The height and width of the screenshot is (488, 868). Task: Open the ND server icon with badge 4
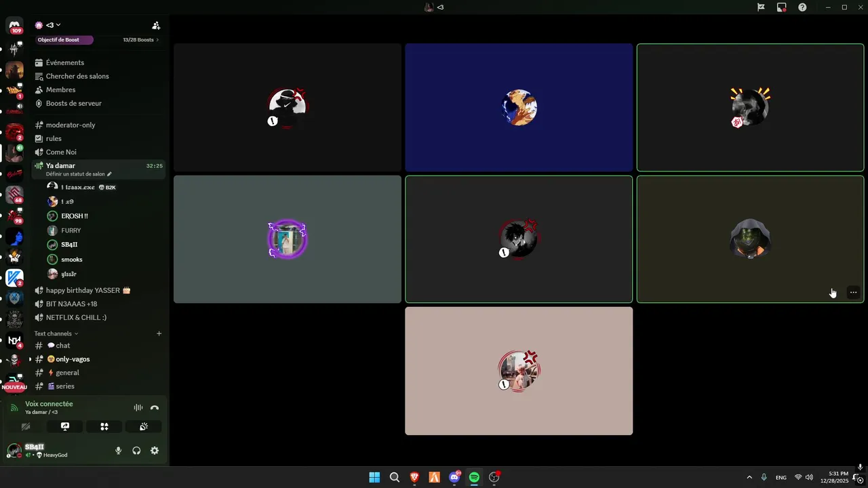coord(14,340)
